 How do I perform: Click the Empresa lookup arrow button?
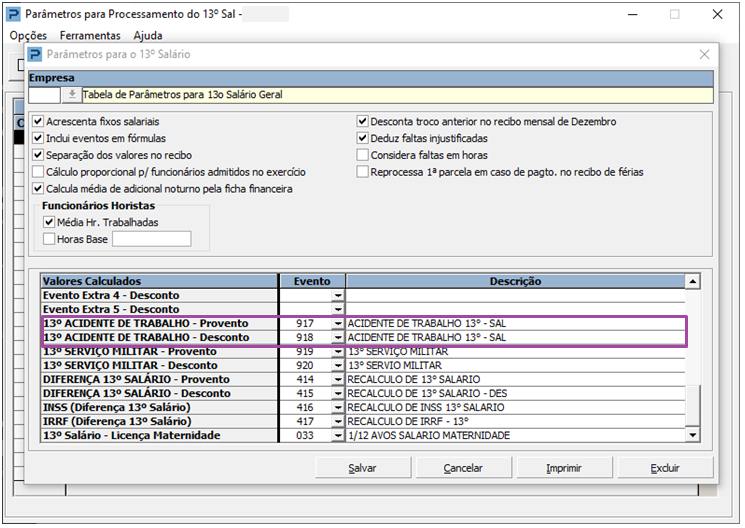pyautogui.click(x=72, y=95)
